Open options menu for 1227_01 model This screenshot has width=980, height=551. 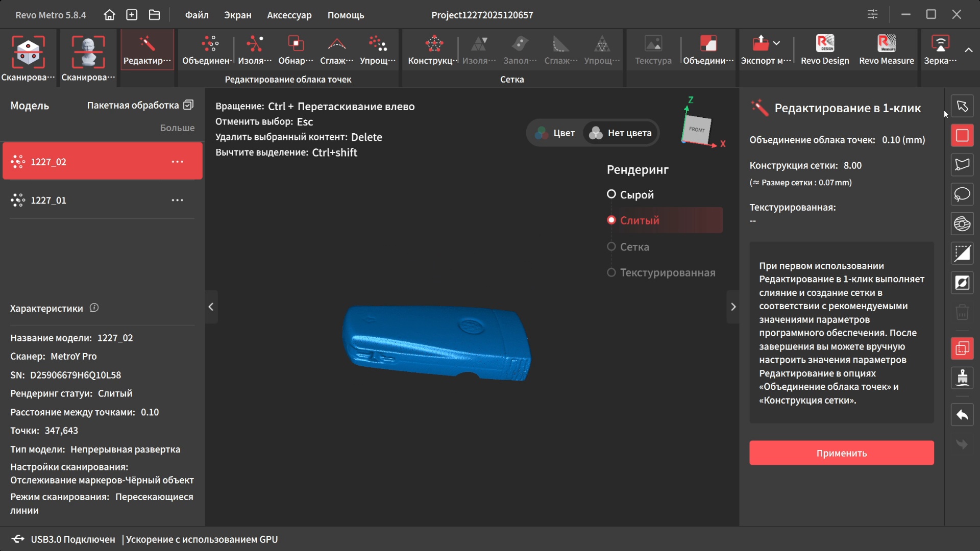177,200
